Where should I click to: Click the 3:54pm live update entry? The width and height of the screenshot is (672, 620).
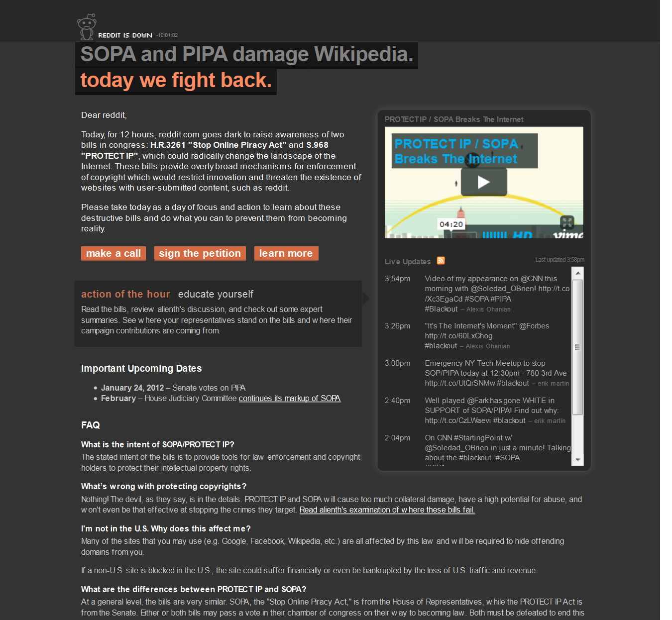click(477, 294)
